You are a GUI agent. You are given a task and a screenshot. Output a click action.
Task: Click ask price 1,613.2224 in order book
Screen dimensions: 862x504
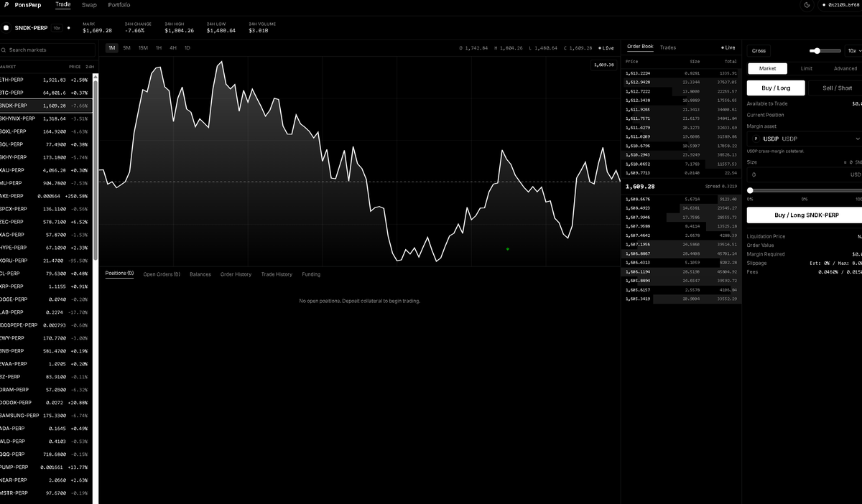tap(638, 73)
